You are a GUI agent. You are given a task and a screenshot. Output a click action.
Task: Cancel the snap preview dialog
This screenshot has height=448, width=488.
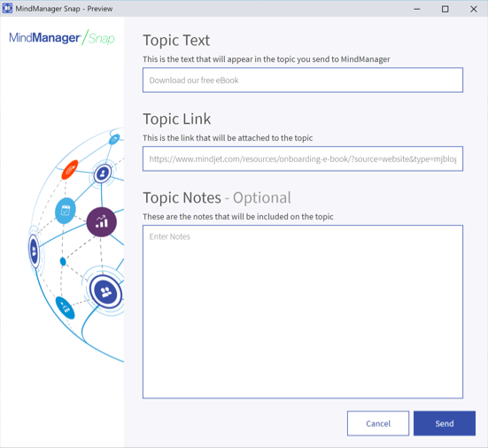[x=378, y=423]
